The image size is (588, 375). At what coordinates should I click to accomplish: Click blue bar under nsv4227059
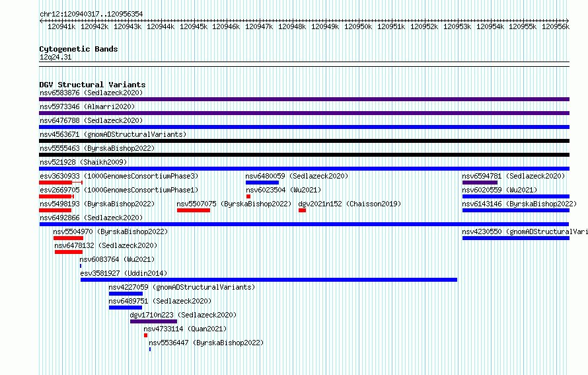click(126, 294)
